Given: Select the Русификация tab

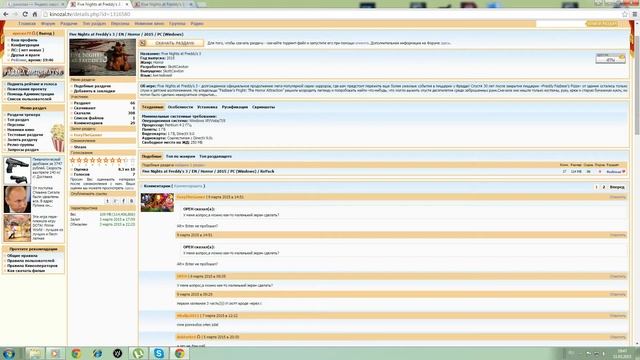Looking at the screenshot, I should click(235, 107).
